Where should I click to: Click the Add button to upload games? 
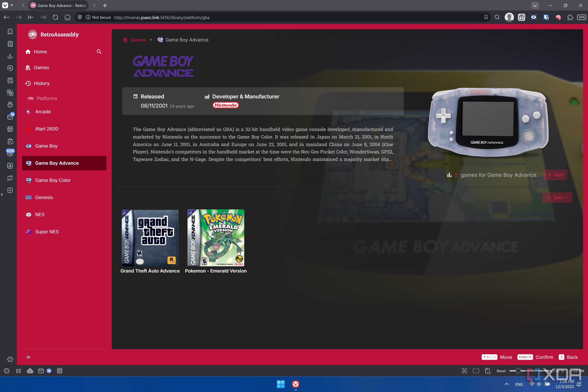click(x=555, y=175)
